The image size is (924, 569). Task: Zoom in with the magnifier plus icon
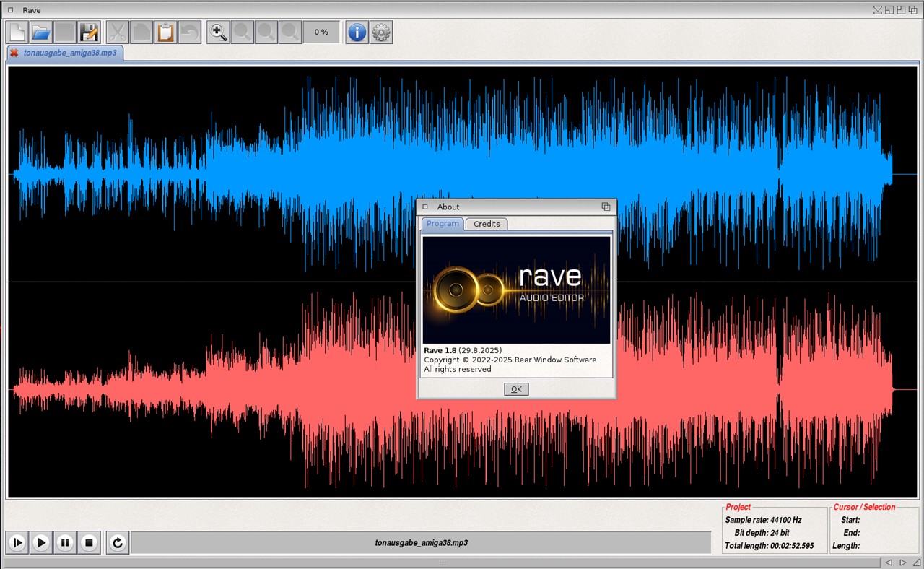218,32
